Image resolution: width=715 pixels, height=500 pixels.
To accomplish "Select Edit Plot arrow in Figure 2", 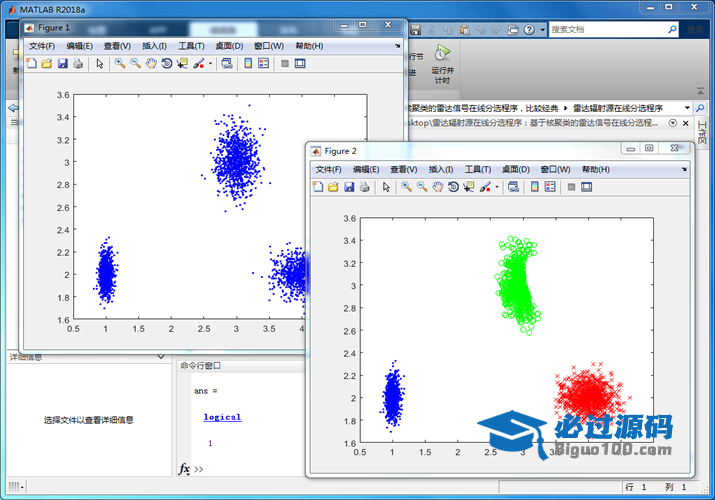I will click(x=386, y=187).
